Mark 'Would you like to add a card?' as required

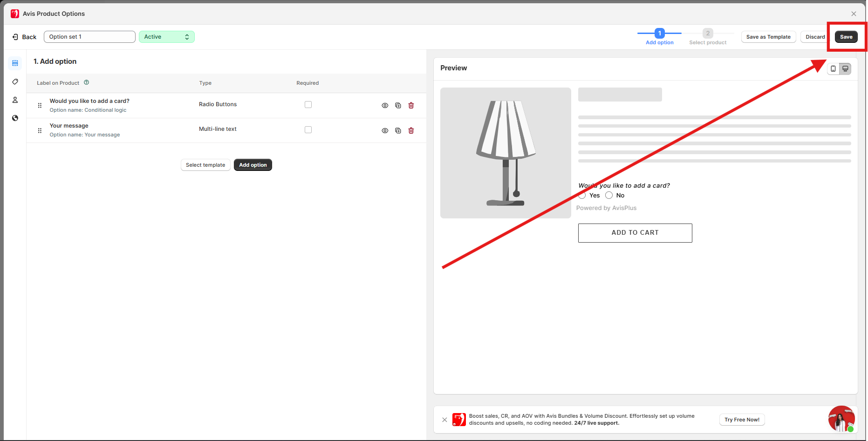[308, 105]
